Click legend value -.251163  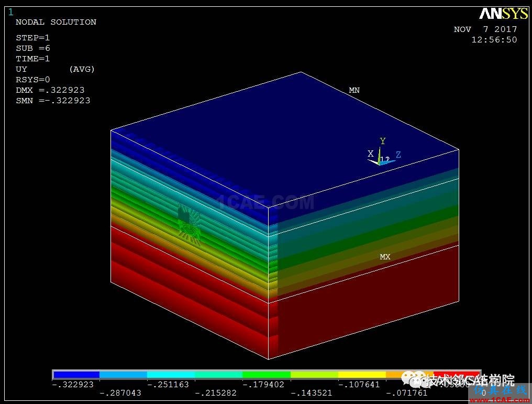point(168,385)
